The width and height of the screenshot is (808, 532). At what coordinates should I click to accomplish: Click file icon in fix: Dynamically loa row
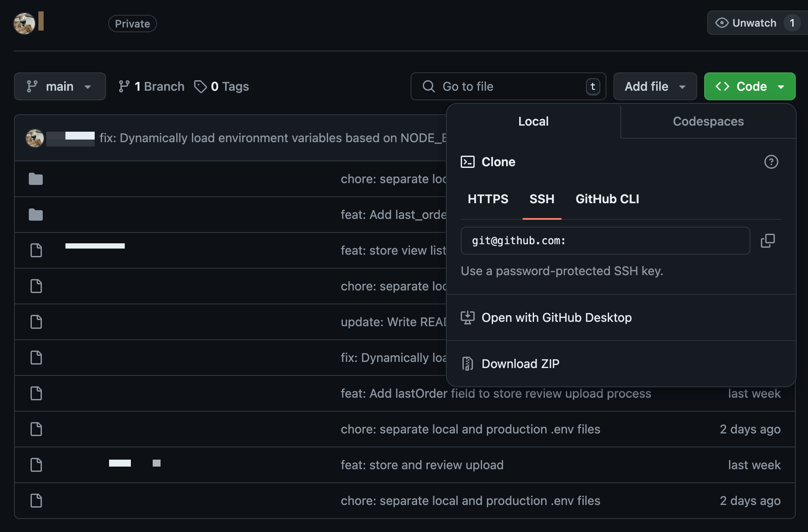click(36, 358)
